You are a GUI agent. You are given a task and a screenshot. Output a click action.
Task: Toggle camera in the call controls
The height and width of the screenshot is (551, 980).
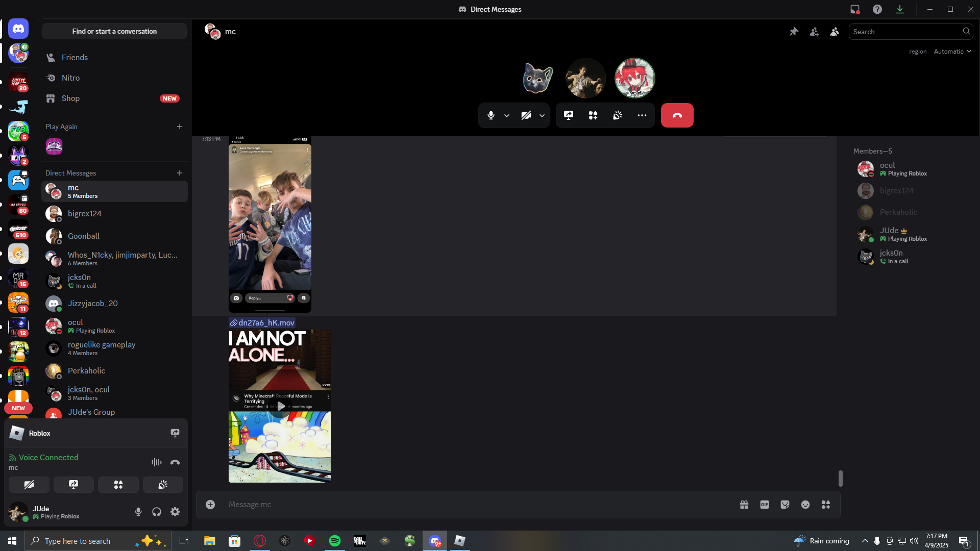coord(526,115)
